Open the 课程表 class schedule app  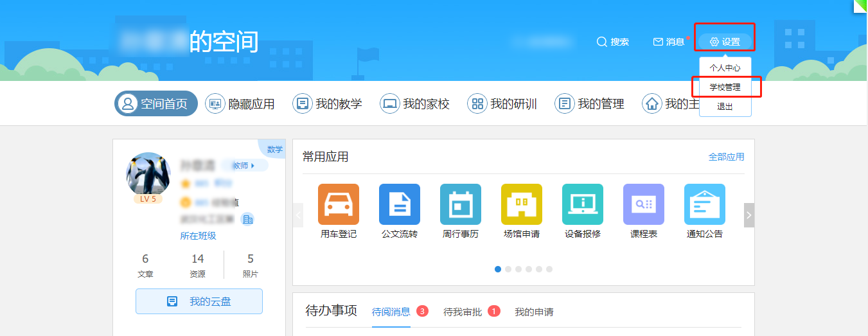643,204
